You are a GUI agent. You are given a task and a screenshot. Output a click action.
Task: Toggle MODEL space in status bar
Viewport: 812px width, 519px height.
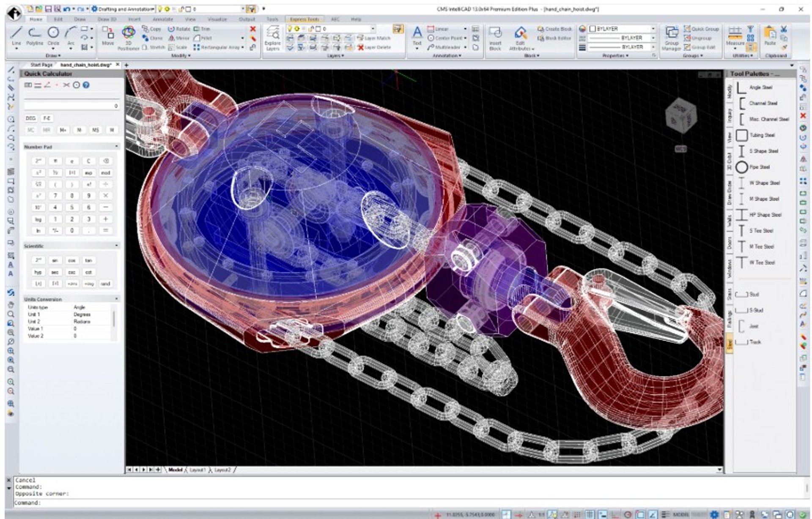(x=681, y=514)
